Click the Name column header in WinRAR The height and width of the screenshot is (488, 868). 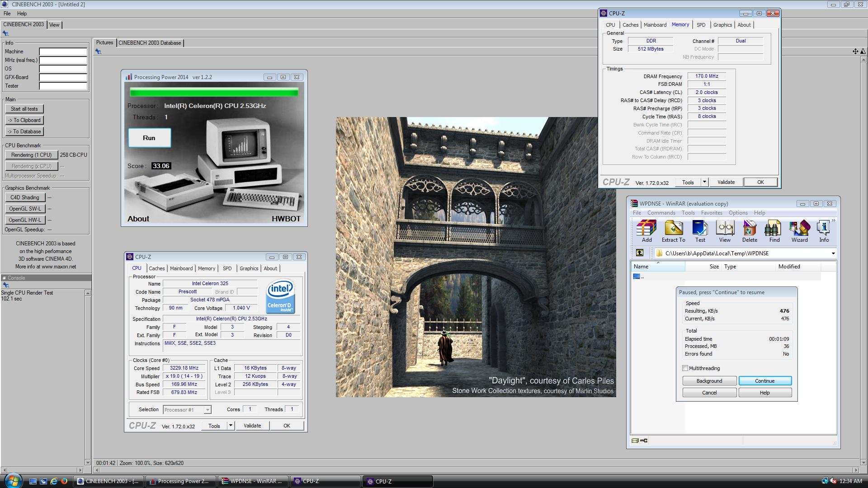(658, 267)
